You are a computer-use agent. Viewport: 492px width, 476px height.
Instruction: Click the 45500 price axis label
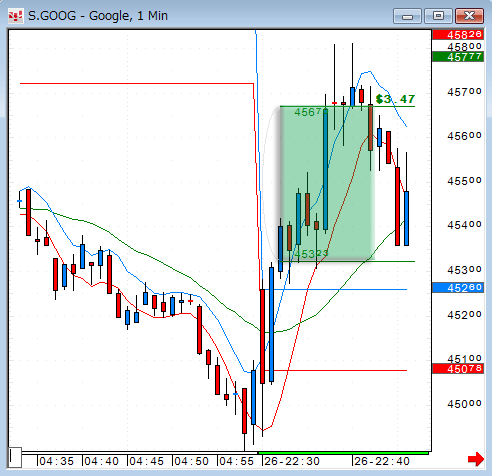point(464,181)
